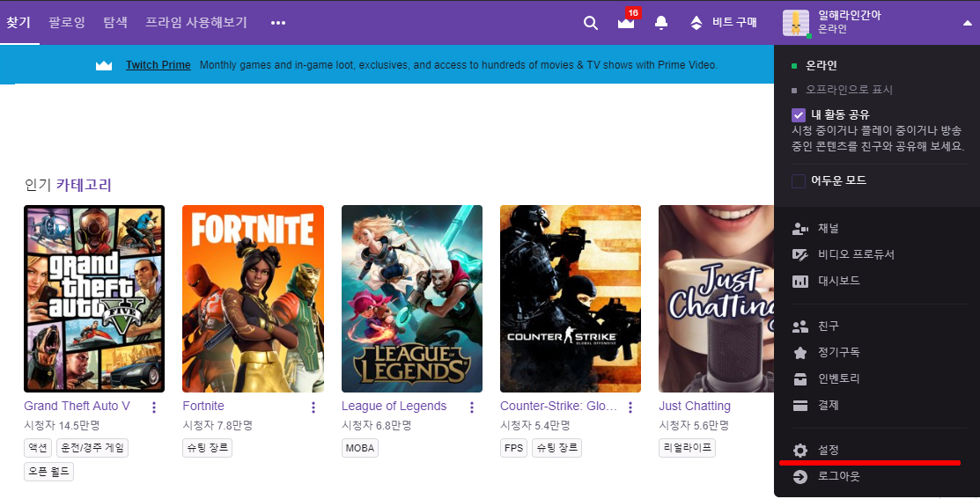The height and width of the screenshot is (499, 980).
Task: Click the Logout arrow icon
Action: [x=800, y=476]
